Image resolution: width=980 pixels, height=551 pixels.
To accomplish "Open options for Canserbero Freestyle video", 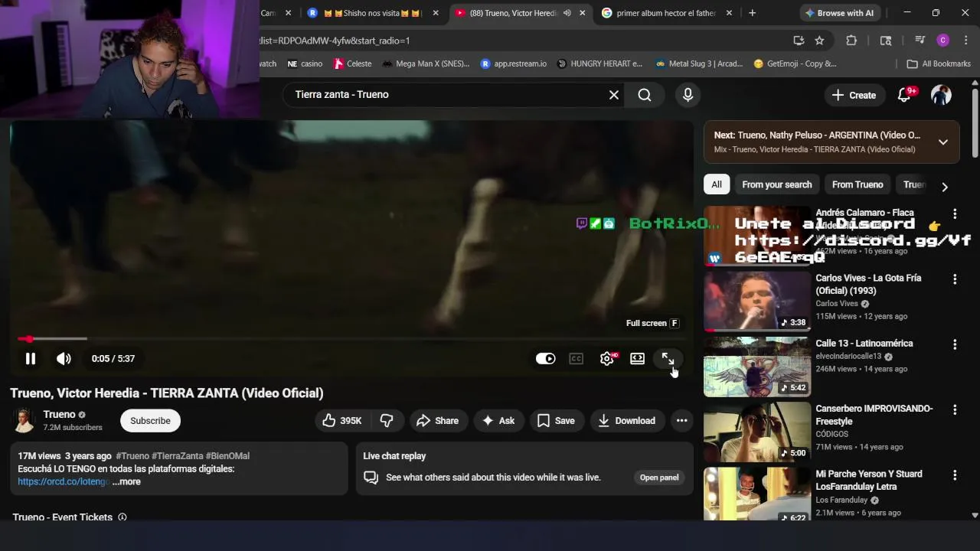I will [x=955, y=409].
